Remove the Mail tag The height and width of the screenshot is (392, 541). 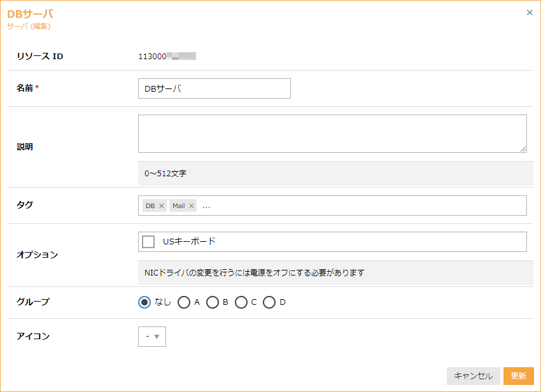(191, 206)
